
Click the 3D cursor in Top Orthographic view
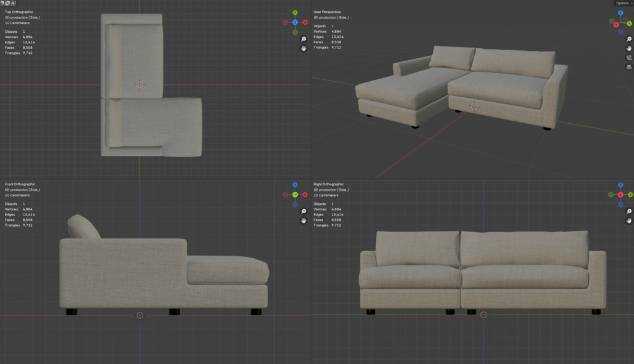pos(139,85)
